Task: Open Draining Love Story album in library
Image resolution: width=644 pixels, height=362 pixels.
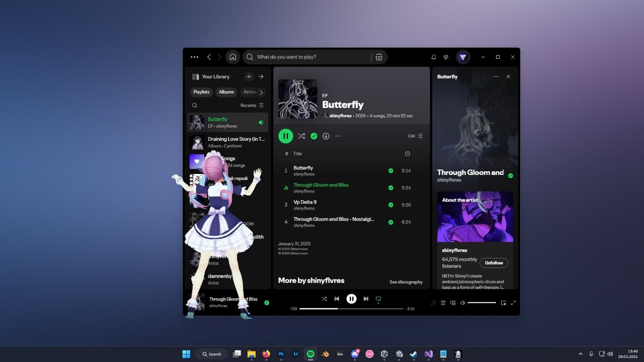Action: [x=228, y=142]
